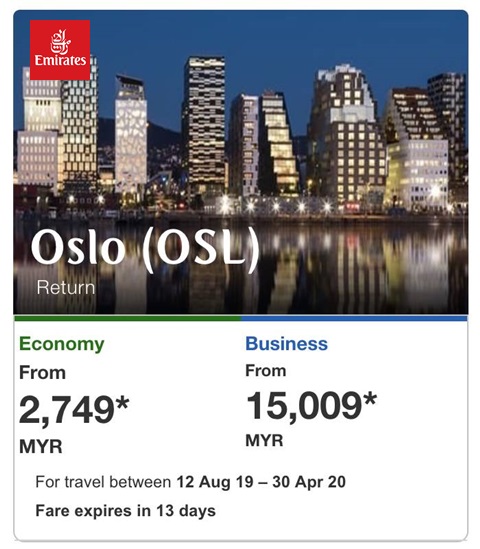
Task: Click the For travel between text
Action: coord(103,482)
